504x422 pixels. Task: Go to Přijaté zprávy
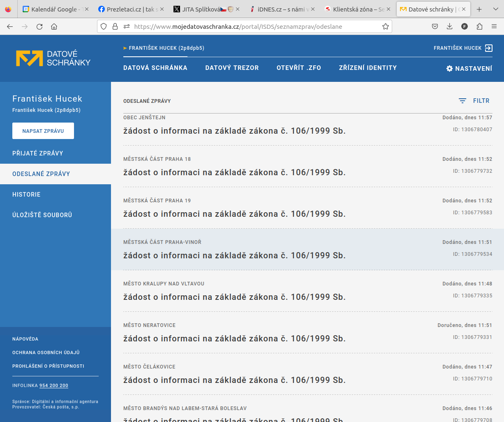click(x=55, y=153)
